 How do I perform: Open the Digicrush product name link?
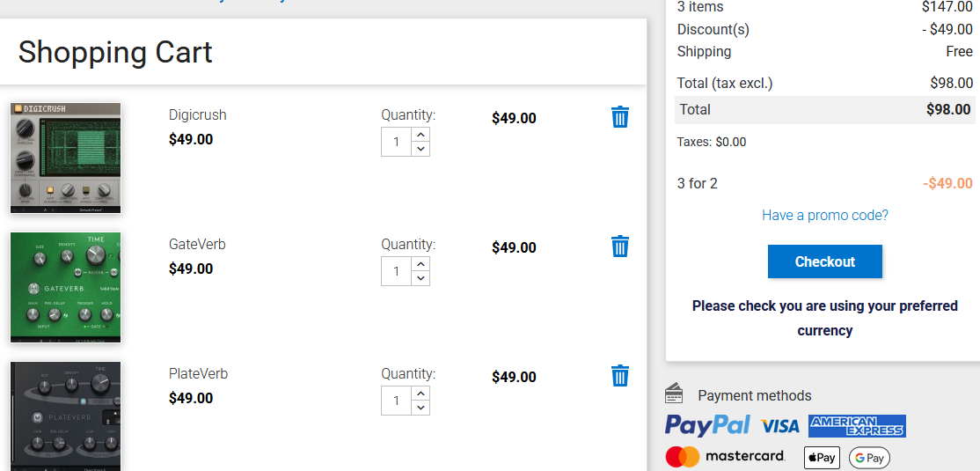197,114
